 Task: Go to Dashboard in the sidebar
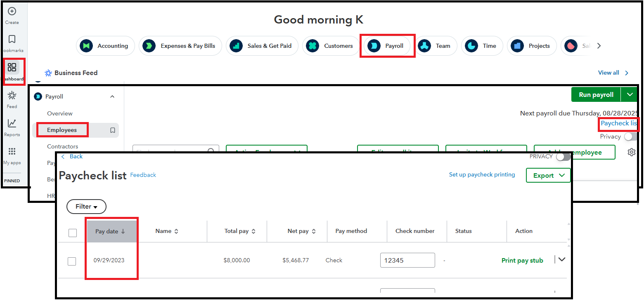(x=12, y=67)
